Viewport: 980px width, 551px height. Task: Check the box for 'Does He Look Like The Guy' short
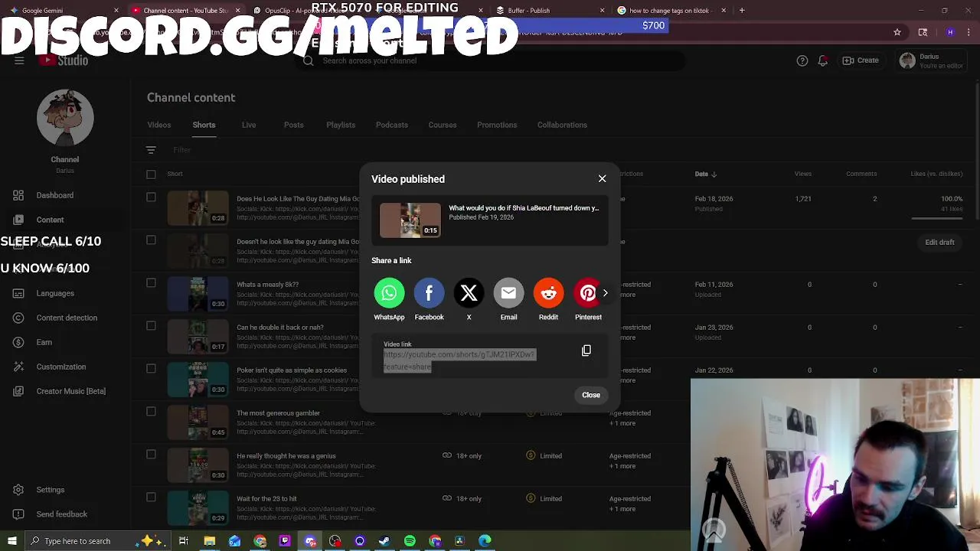click(151, 197)
